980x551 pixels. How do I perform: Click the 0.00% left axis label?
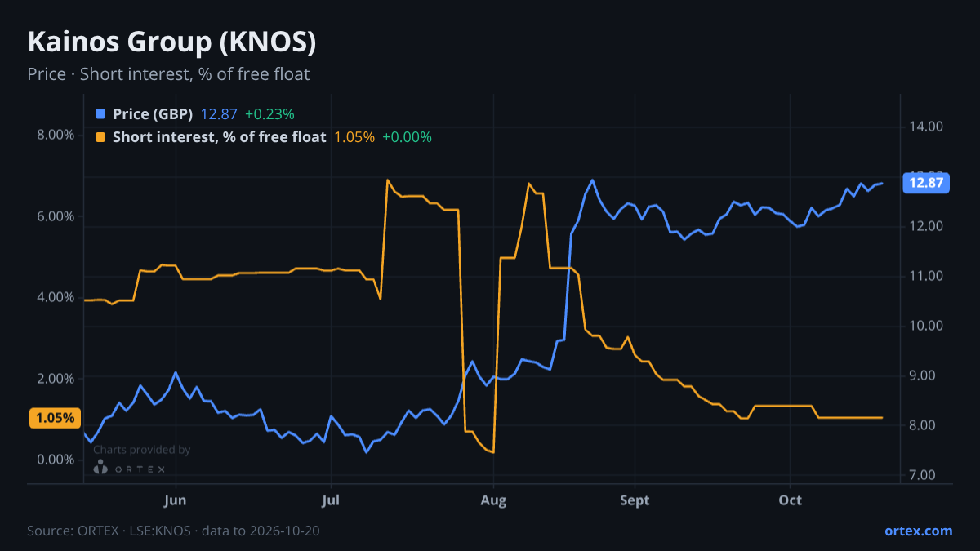[x=56, y=460]
